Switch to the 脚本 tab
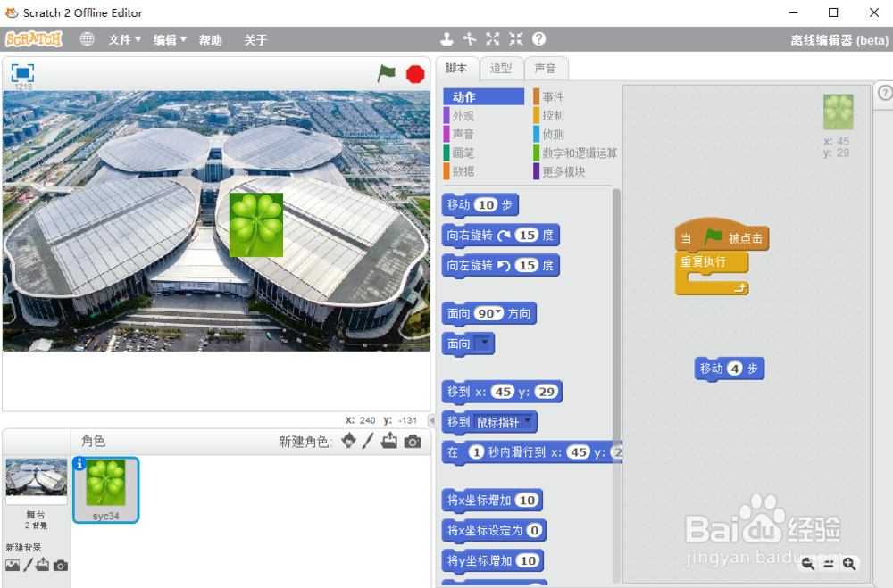893x588 pixels. [456, 69]
